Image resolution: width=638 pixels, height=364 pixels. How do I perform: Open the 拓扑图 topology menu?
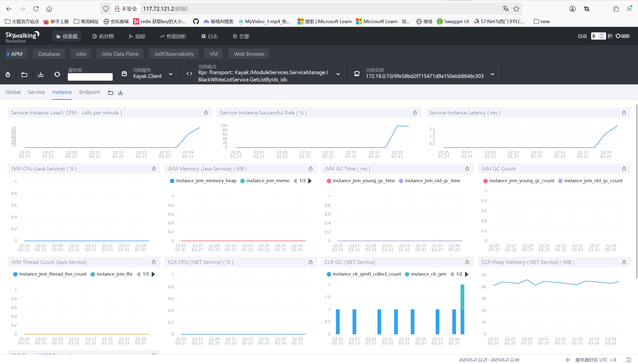(x=103, y=36)
